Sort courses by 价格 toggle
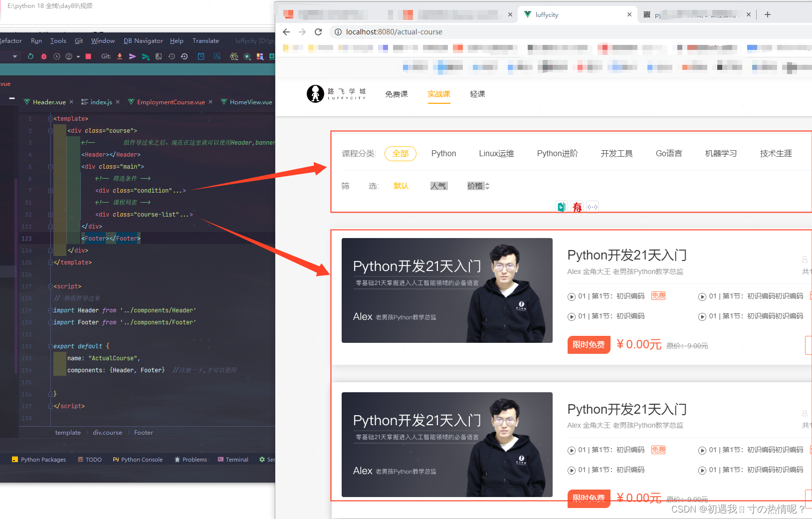Screen dimensions: 812x519 [478, 186]
